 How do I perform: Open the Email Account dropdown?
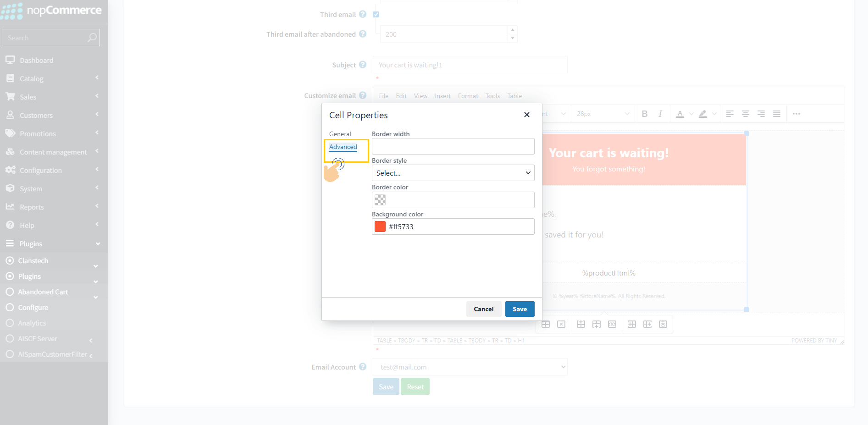(x=470, y=367)
